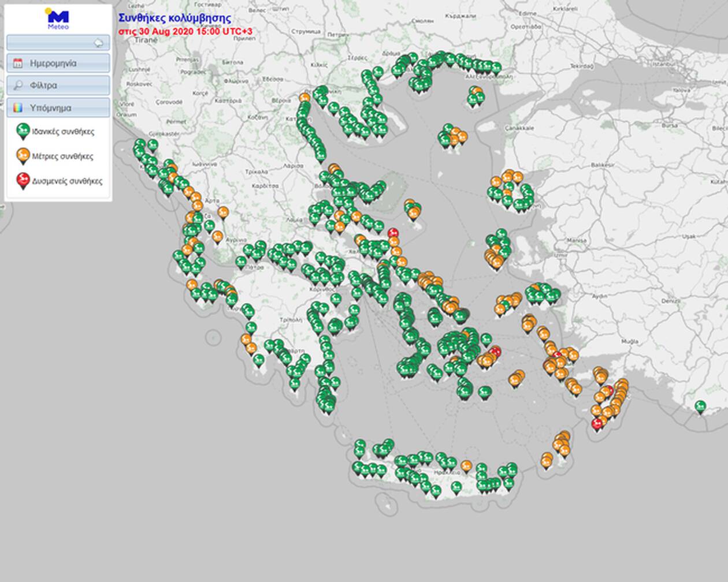Screen dimensions: 728x582
Task: Click the top empty panel bar
Action: 52,43
